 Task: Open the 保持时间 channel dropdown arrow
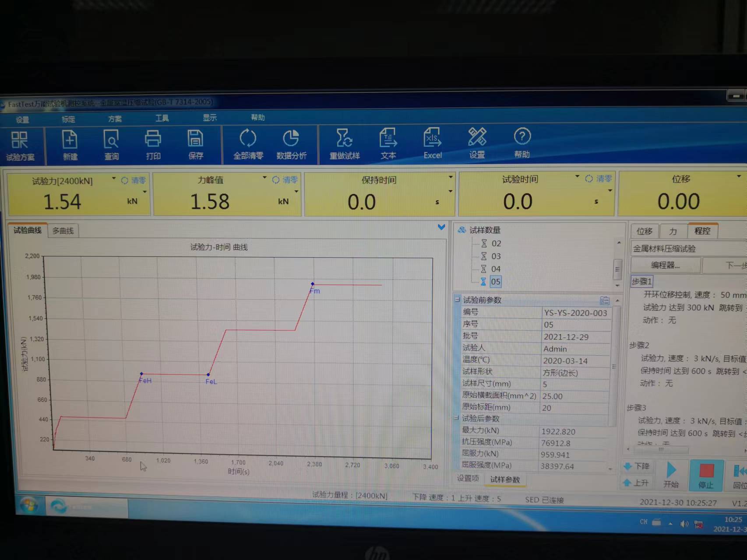coord(451,177)
